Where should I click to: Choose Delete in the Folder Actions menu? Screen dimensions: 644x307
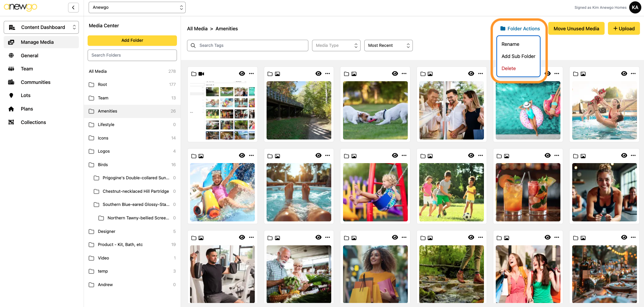pos(509,68)
